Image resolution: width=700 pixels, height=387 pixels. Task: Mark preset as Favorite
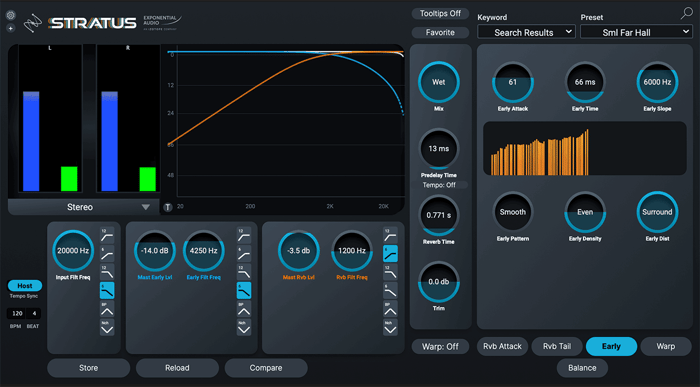tap(440, 33)
